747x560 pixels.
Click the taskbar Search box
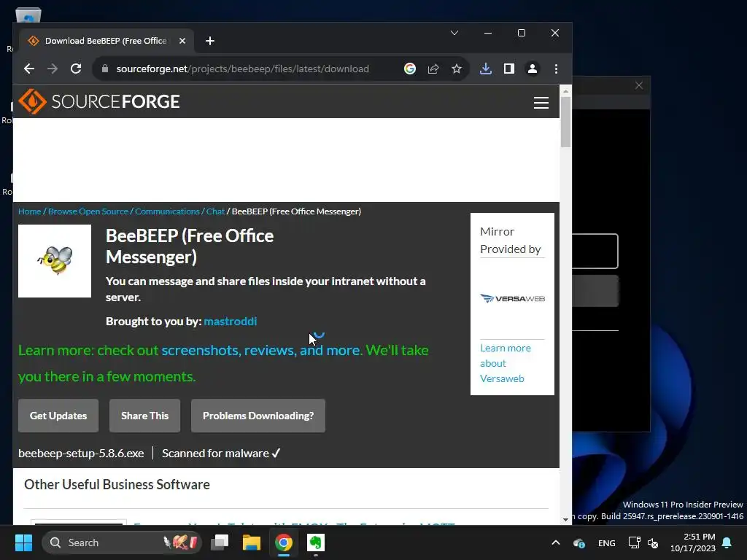(122, 542)
